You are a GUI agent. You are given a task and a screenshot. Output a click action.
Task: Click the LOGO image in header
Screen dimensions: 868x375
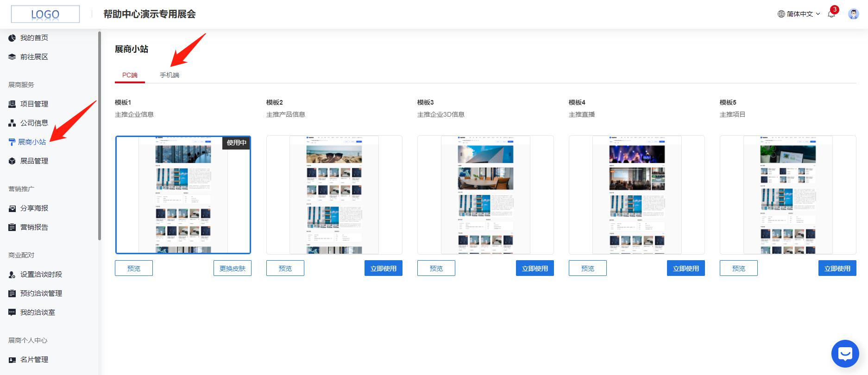tap(45, 14)
